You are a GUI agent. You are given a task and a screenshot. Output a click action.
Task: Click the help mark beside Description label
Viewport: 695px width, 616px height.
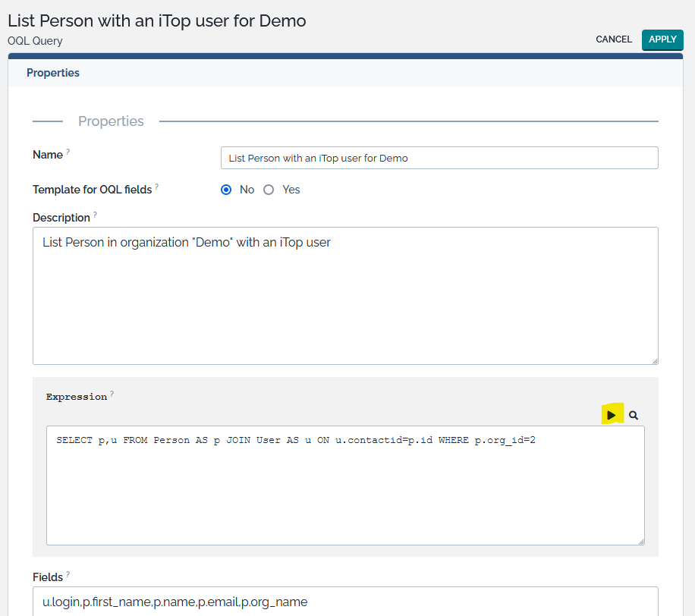click(x=96, y=215)
